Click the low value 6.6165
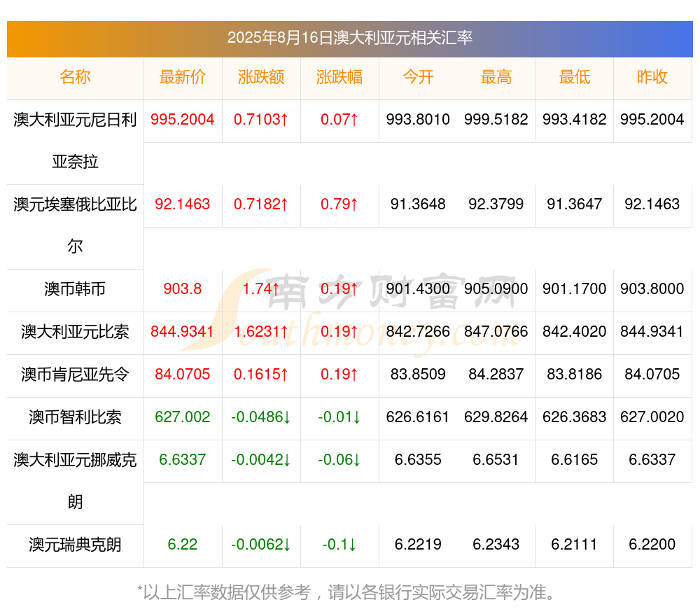 575,459
